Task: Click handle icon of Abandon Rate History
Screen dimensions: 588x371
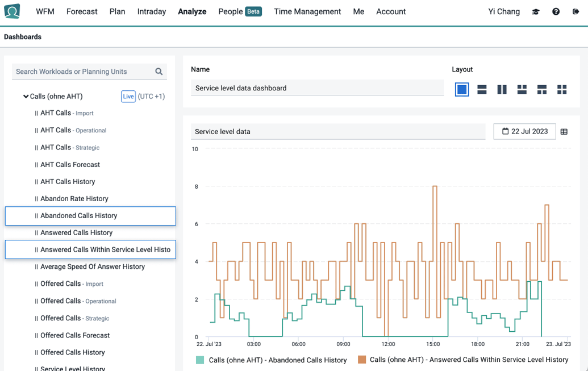Action: pos(36,199)
